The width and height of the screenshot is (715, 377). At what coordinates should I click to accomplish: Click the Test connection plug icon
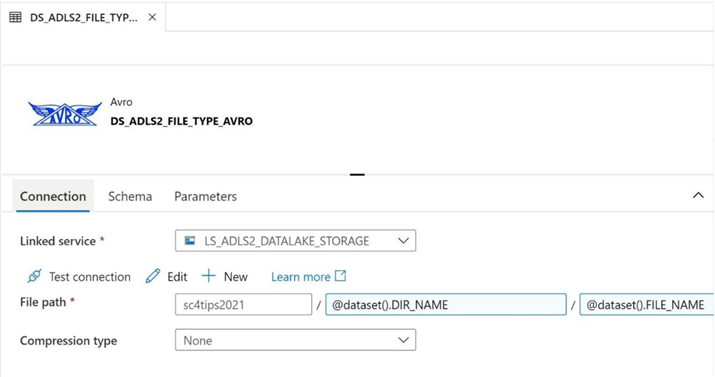pyautogui.click(x=34, y=276)
